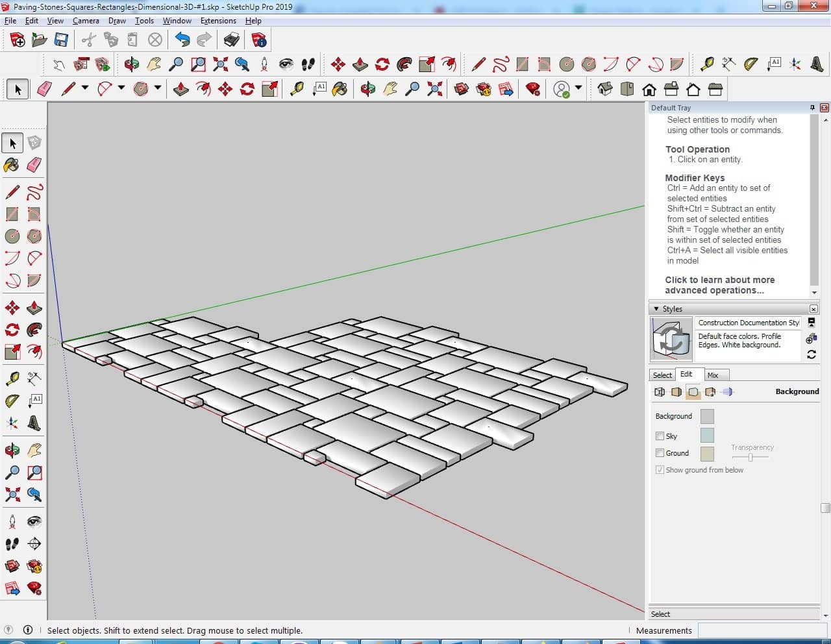Image resolution: width=831 pixels, height=644 pixels.
Task: Click the Undo arrow icon
Action: tap(182, 40)
